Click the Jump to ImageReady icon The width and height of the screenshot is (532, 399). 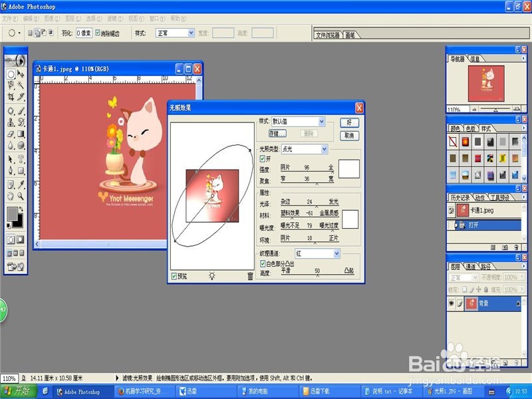[x=15, y=267]
